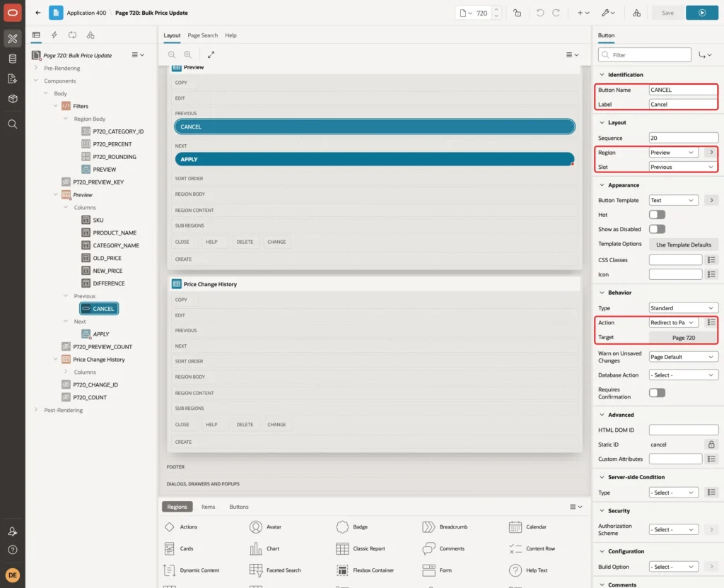Open the Help tab
The height and width of the screenshot is (588, 724).
click(x=231, y=35)
